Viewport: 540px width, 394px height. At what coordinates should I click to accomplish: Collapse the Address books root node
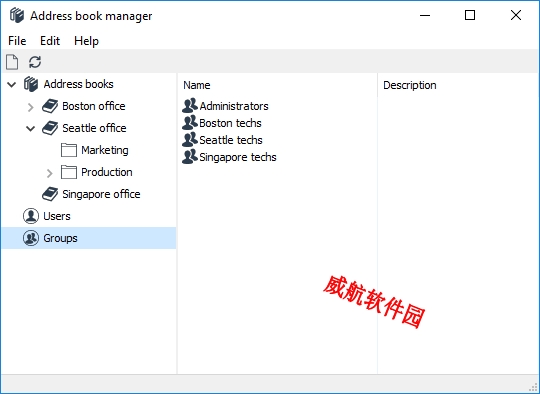coord(12,84)
